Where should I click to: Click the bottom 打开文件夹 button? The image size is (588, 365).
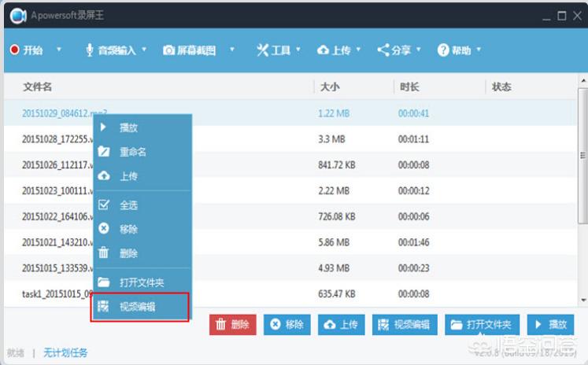pyautogui.click(x=482, y=324)
